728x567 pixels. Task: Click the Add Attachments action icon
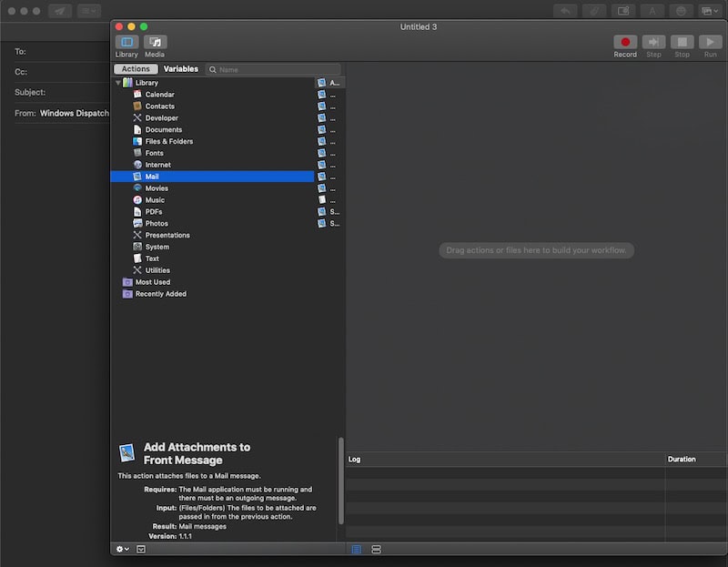(126, 452)
